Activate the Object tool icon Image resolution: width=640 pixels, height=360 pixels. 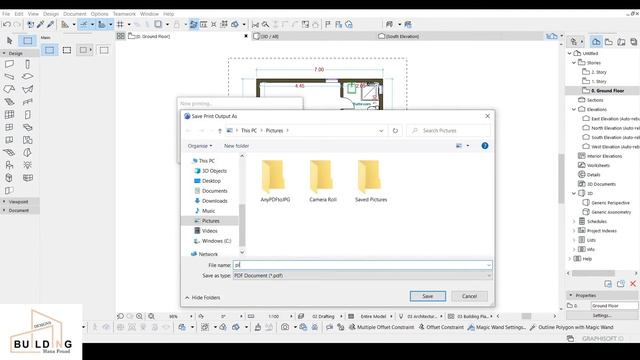click(x=9, y=165)
